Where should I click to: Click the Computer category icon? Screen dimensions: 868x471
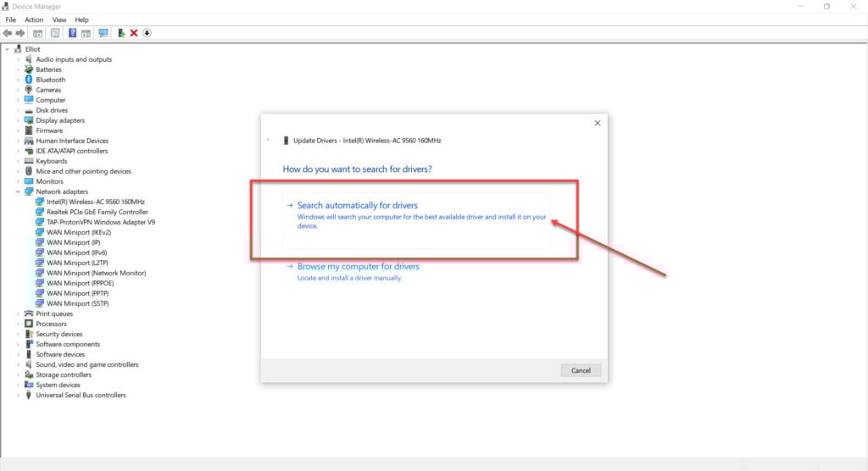[29, 100]
